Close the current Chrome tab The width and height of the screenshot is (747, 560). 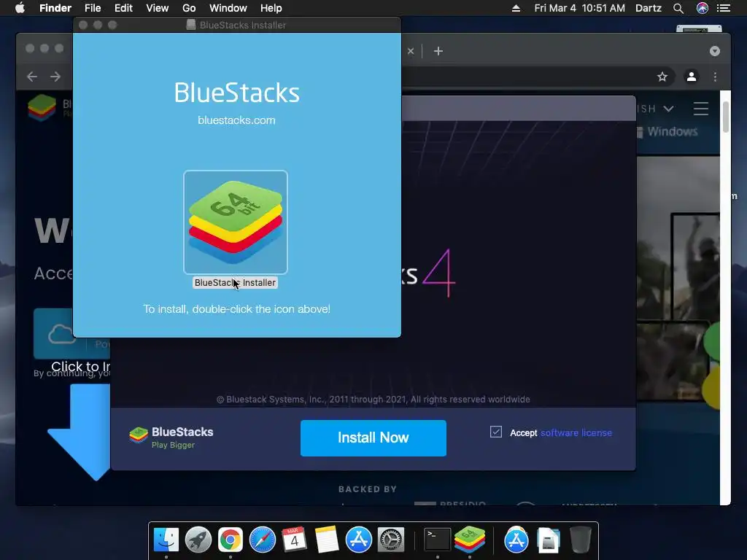pos(411,51)
